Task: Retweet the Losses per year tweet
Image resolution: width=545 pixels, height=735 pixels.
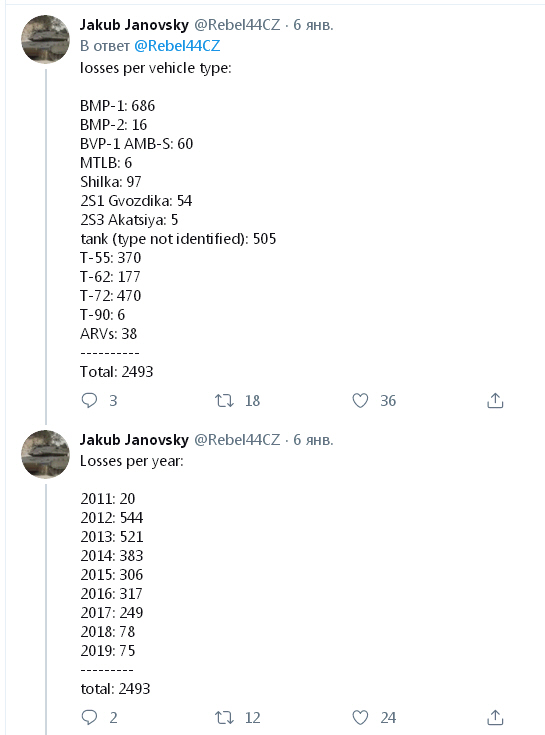Action: point(224,718)
